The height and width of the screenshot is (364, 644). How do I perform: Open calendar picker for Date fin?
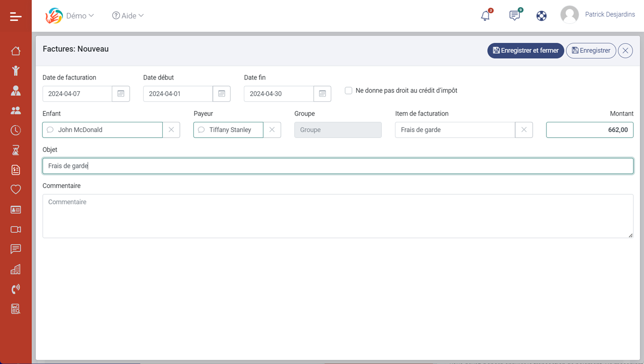(322, 93)
